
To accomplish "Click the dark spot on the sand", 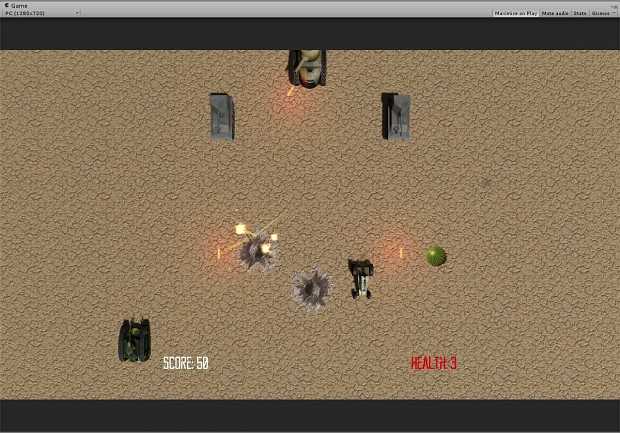I will (484, 183).
